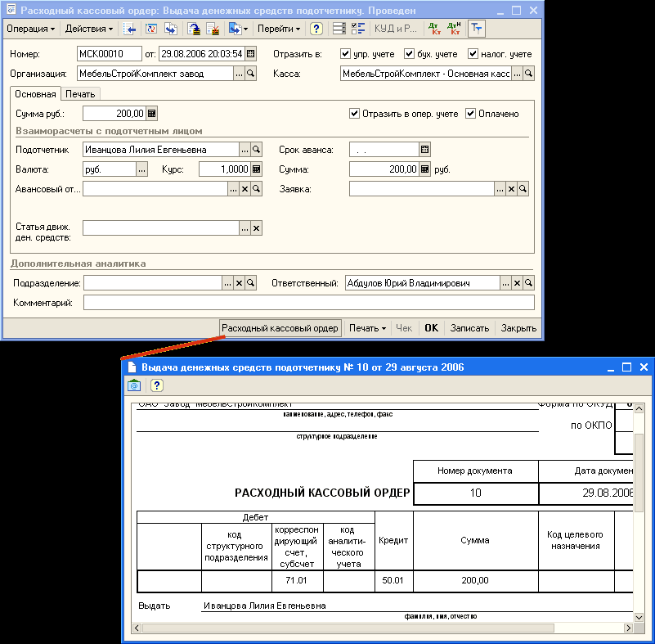Open calendar for Срок аванса field
The image size is (655, 644).
tap(425, 150)
